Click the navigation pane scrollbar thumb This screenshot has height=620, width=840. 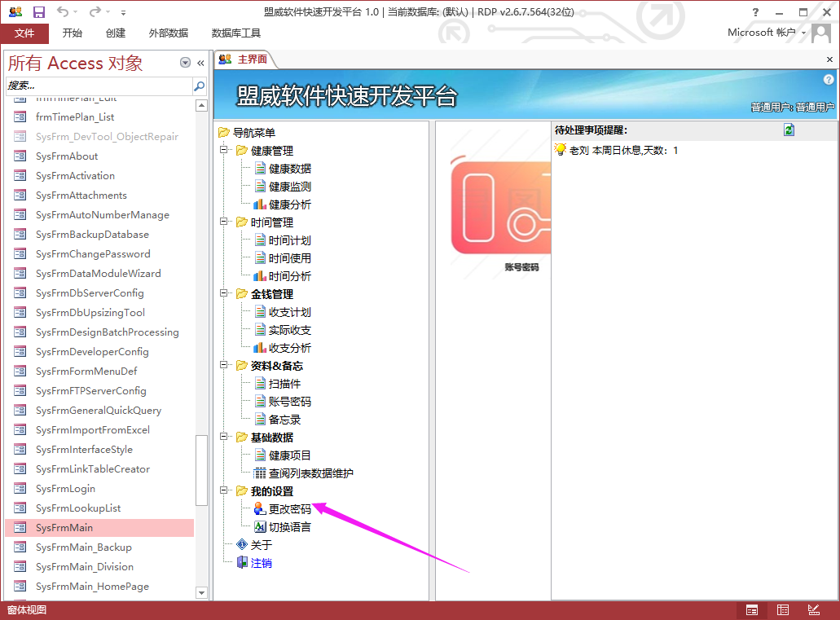pos(201,470)
